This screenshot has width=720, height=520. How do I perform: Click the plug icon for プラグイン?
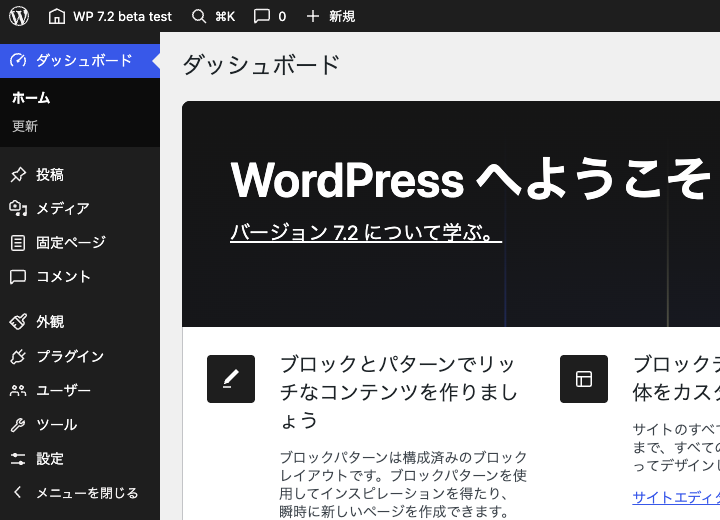18,356
